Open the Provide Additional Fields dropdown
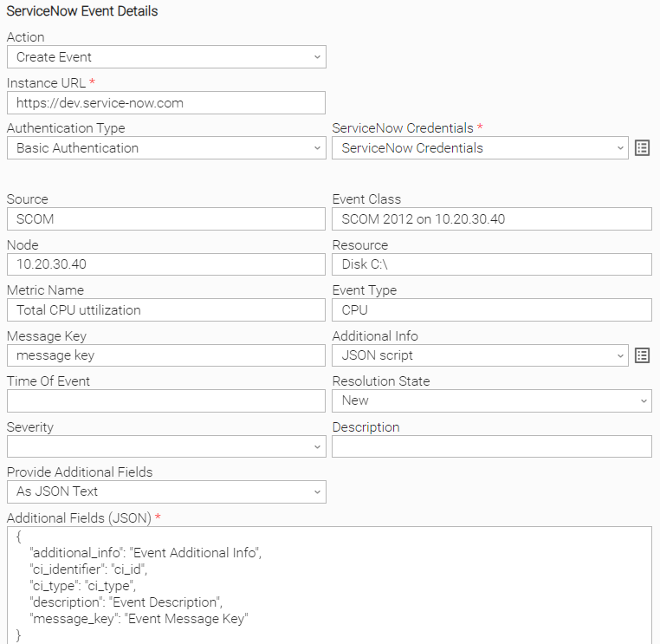This screenshot has height=644, width=660. (166, 491)
